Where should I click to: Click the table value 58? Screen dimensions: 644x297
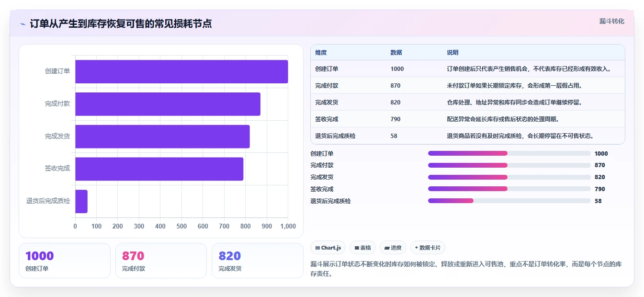tap(394, 136)
